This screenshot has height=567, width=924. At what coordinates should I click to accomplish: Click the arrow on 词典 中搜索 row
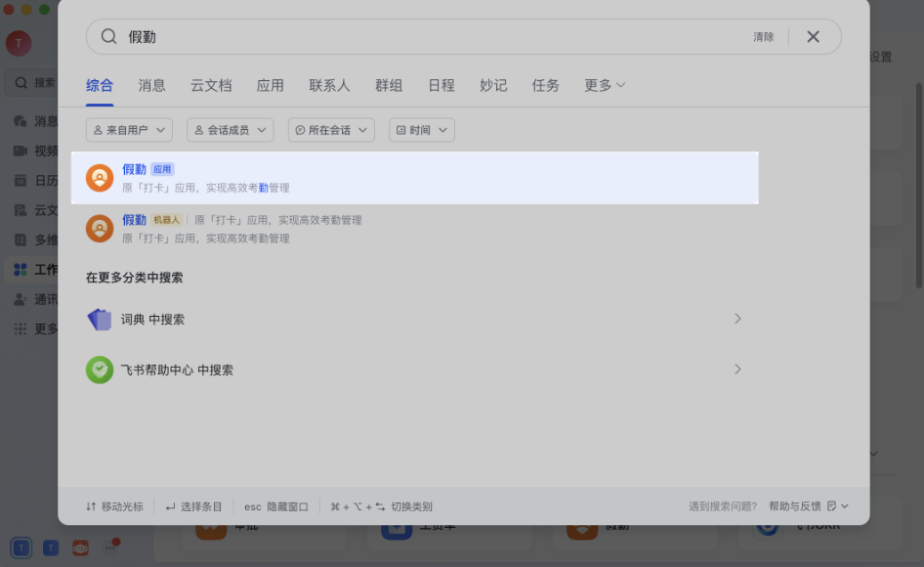click(737, 319)
